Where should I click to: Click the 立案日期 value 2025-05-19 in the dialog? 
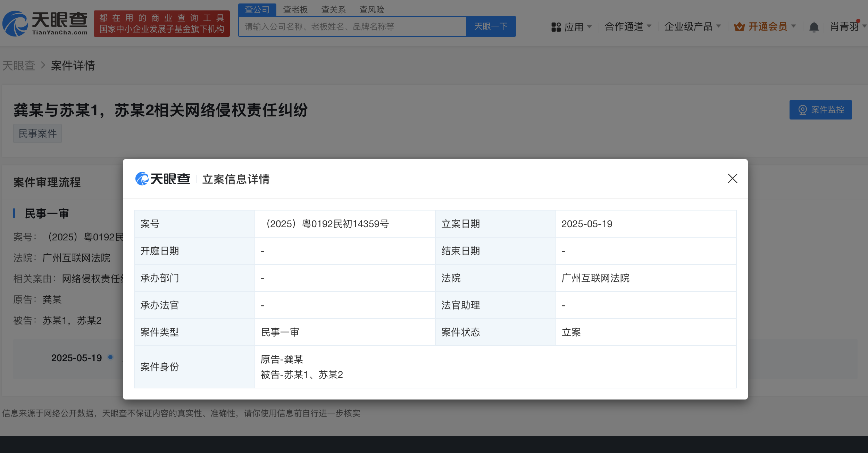[587, 224]
